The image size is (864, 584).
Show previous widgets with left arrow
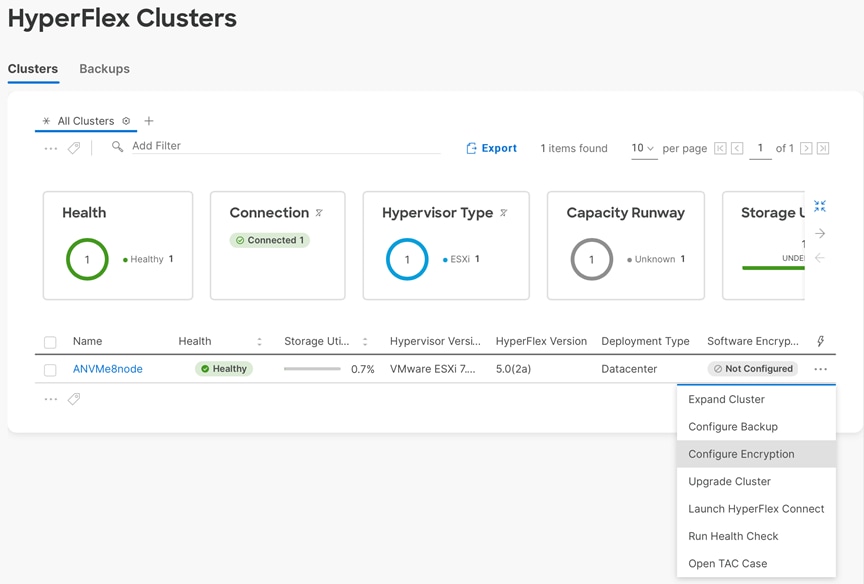[820, 258]
